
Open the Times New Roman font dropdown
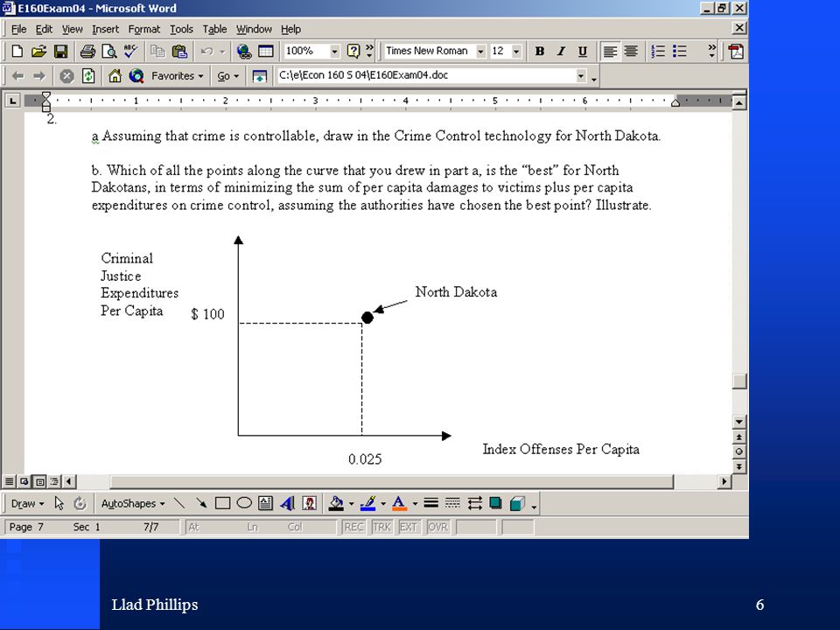(480, 52)
